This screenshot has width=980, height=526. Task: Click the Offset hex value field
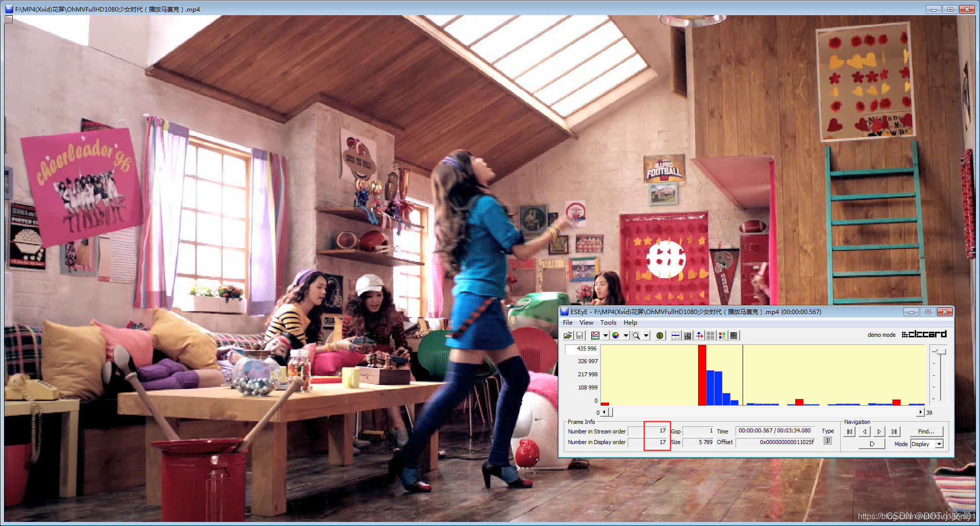pos(775,442)
